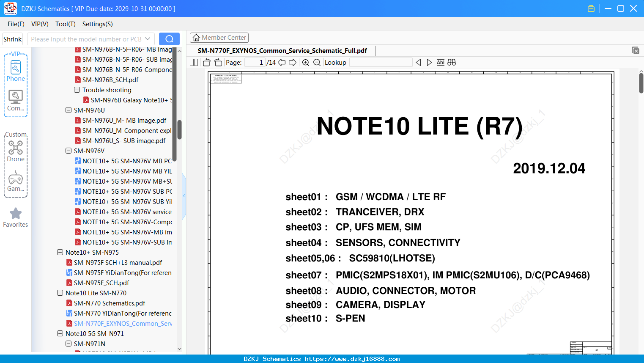Viewport: 644px width, 363px height.
Task: Open the Tool(T) menu
Action: tap(66, 24)
